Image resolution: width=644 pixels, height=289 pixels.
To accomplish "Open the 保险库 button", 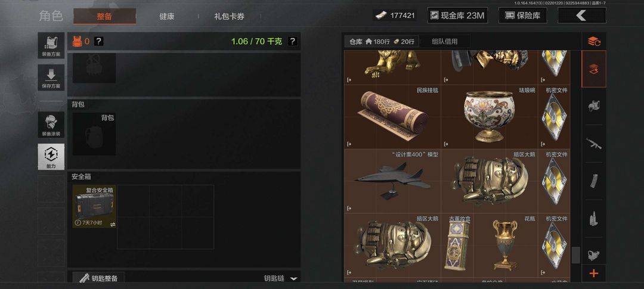I will tap(522, 15).
